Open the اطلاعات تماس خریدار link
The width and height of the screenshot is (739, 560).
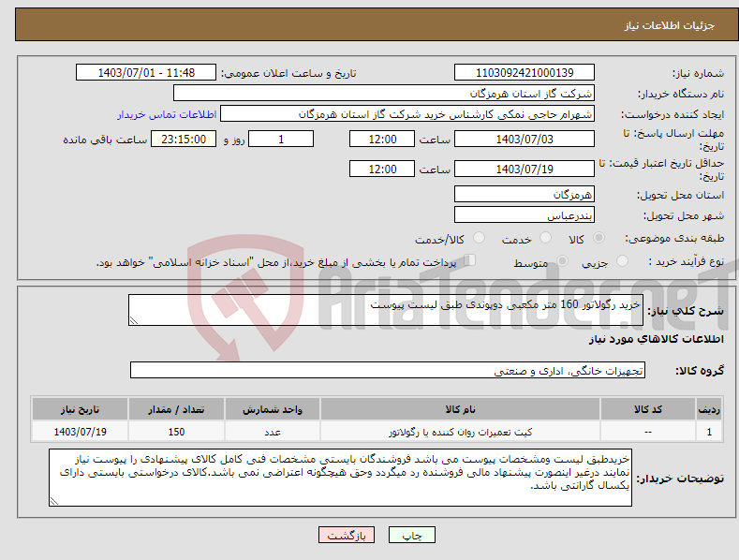coord(167,114)
